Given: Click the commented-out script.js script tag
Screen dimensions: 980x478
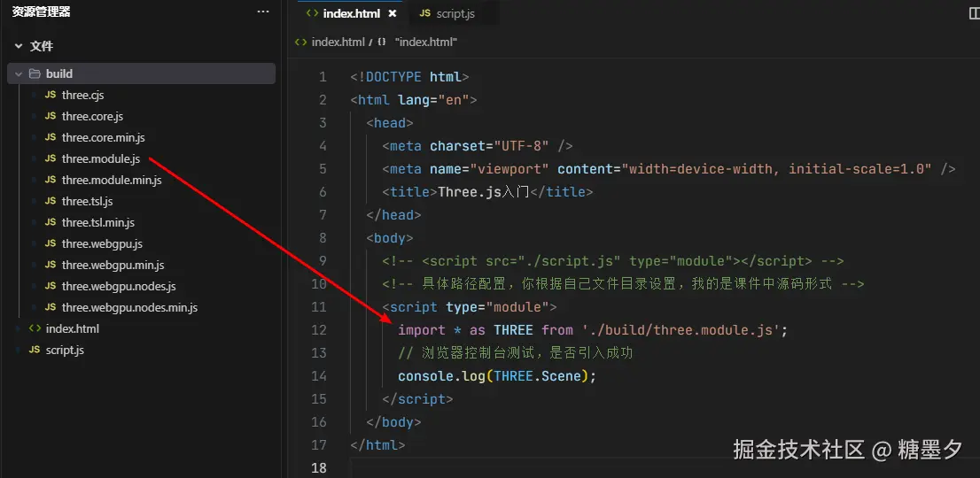Looking at the screenshot, I should [613, 261].
